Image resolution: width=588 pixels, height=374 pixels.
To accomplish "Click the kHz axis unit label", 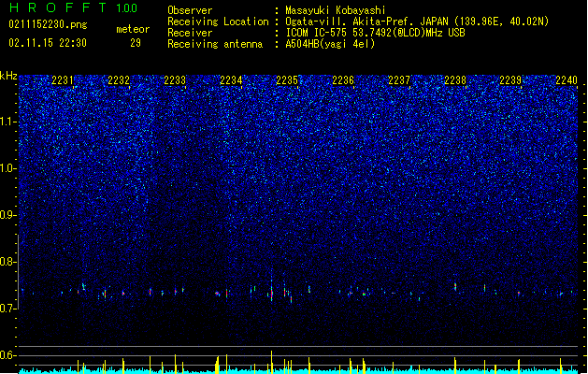I will (8, 76).
